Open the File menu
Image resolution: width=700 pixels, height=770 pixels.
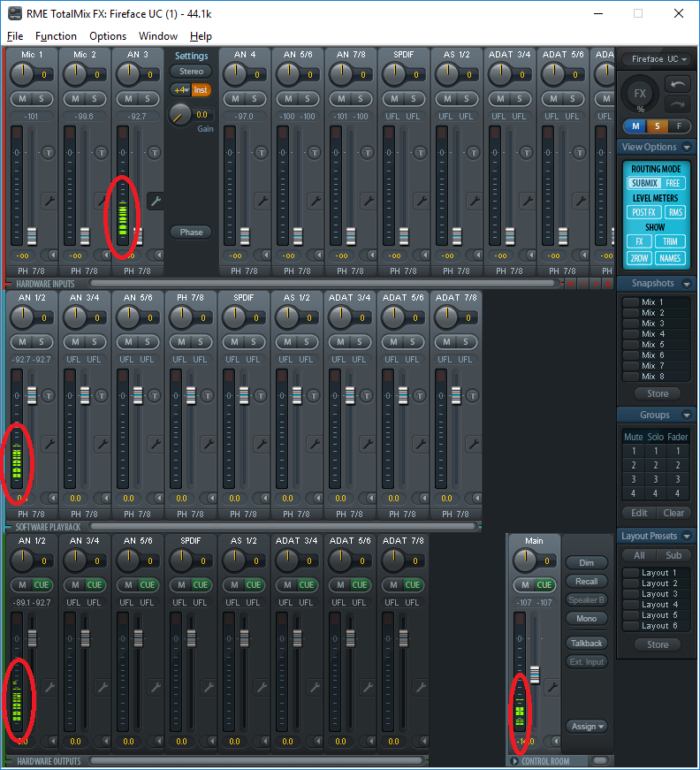click(15, 36)
